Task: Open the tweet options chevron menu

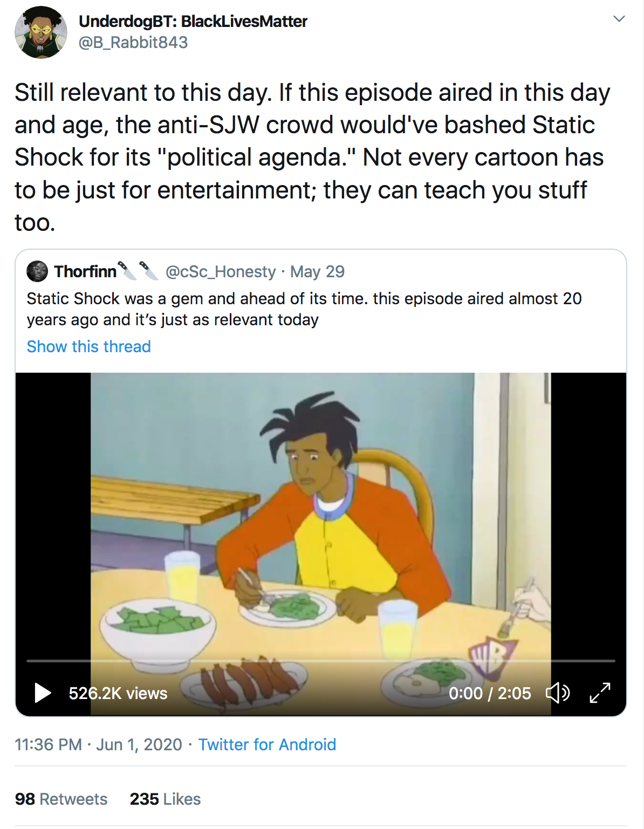Action: [x=619, y=19]
